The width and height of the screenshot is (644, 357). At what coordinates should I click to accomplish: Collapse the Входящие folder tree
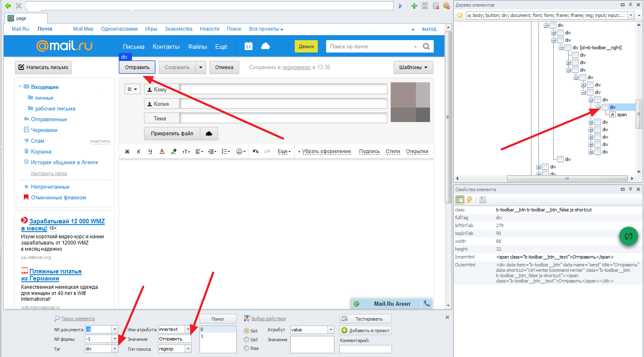click(x=20, y=87)
